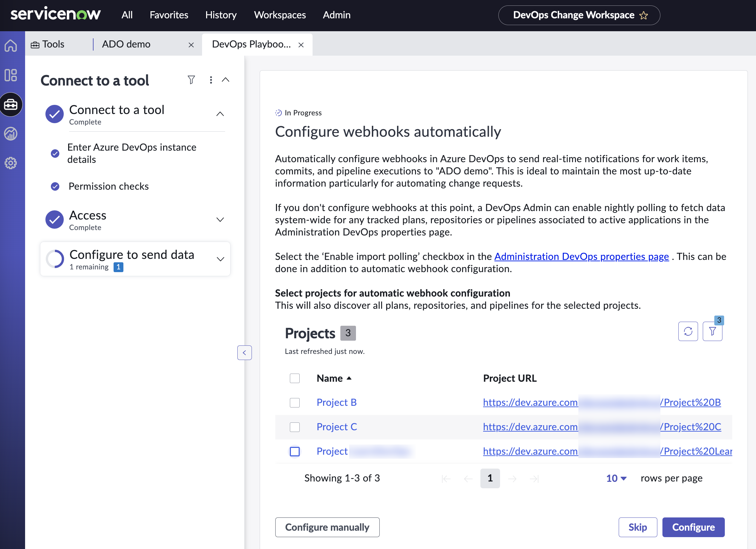The width and height of the screenshot is (756, 549).
Task: Open Administration DevOps properties page link
Action: 581,257
